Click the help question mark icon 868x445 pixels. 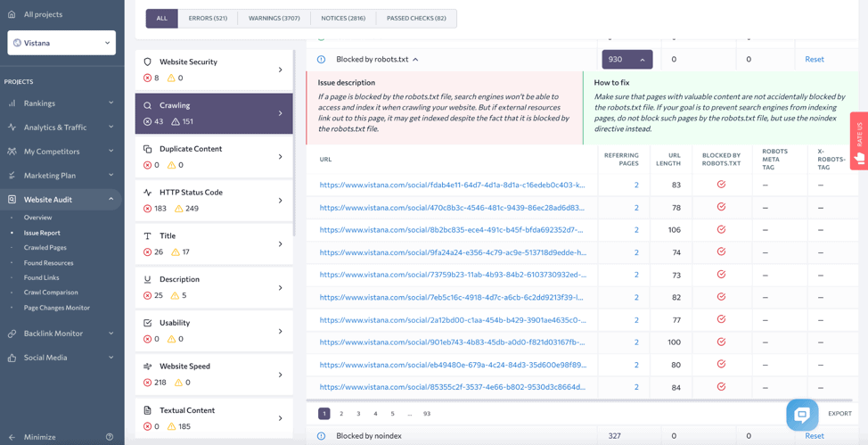point(110,437)
